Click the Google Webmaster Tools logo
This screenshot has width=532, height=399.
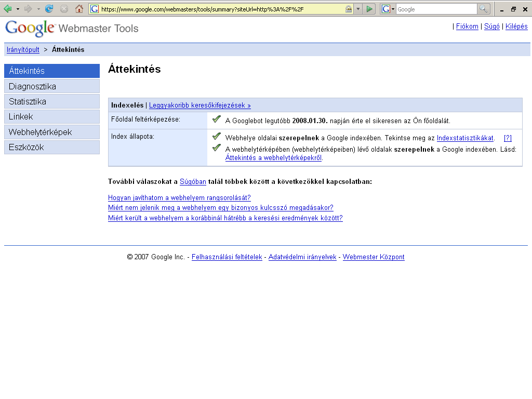click(x=72, y=28)
